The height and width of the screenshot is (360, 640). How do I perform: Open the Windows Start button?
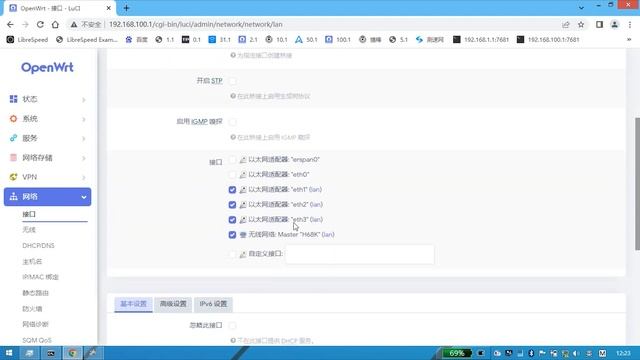9,353
